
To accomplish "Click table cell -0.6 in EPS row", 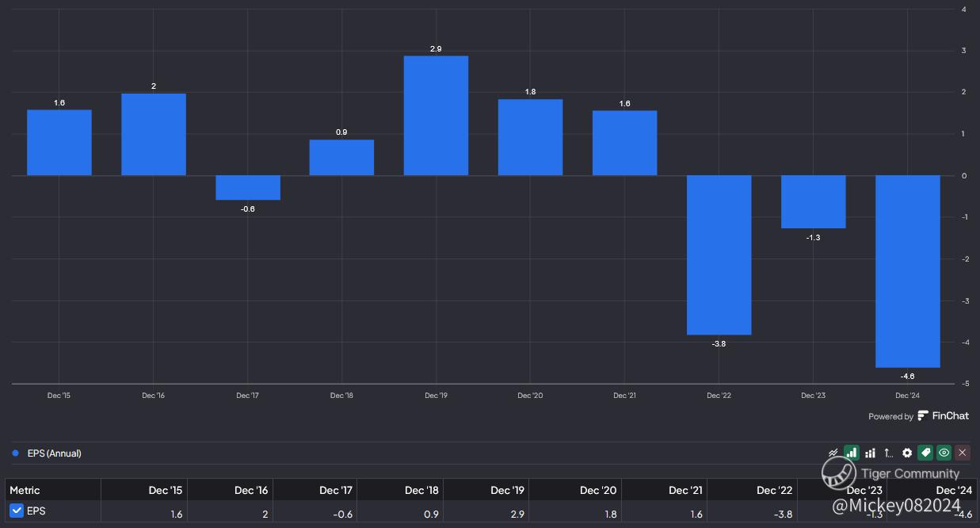I will (x=315, y=513).
